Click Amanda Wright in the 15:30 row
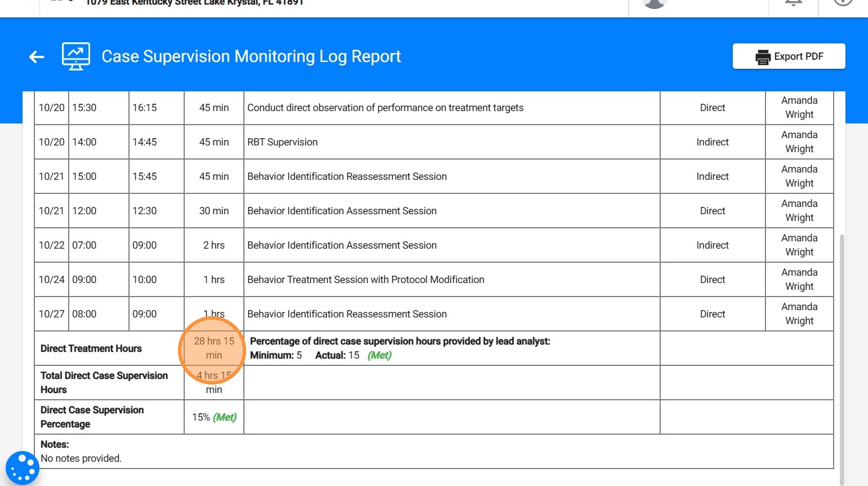 tap(799, 108)
